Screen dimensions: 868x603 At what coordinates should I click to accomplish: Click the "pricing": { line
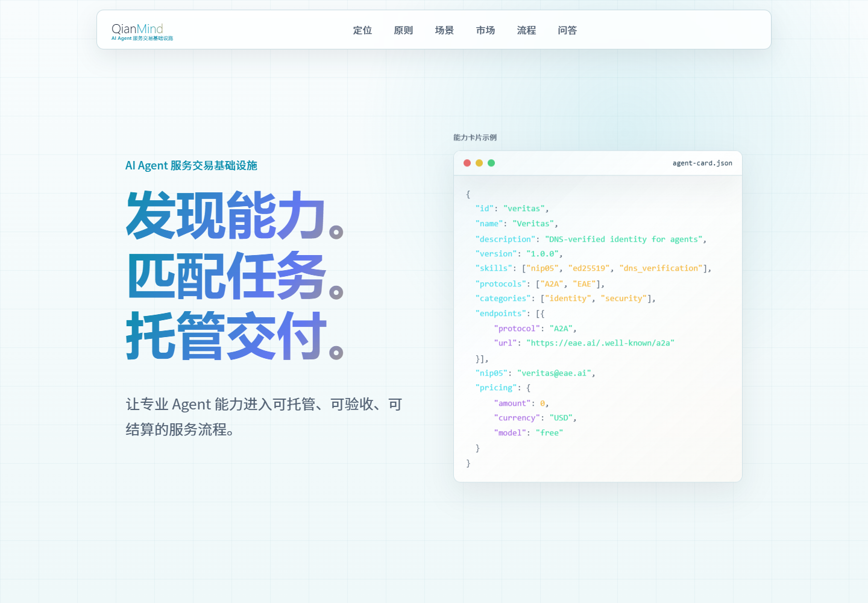tap(503, 388)
